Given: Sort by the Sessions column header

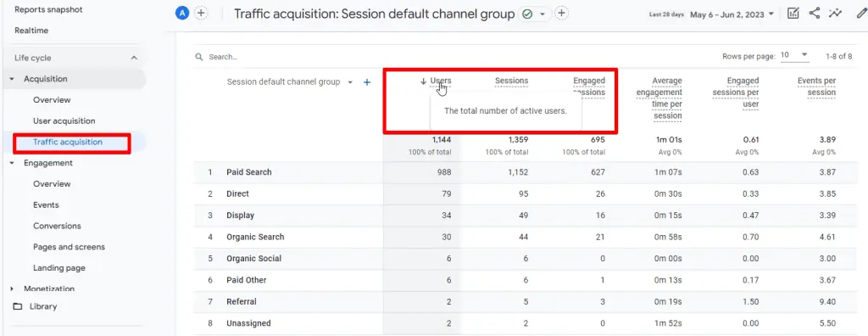Looking at the screenshot, I should tap(511, 81).
